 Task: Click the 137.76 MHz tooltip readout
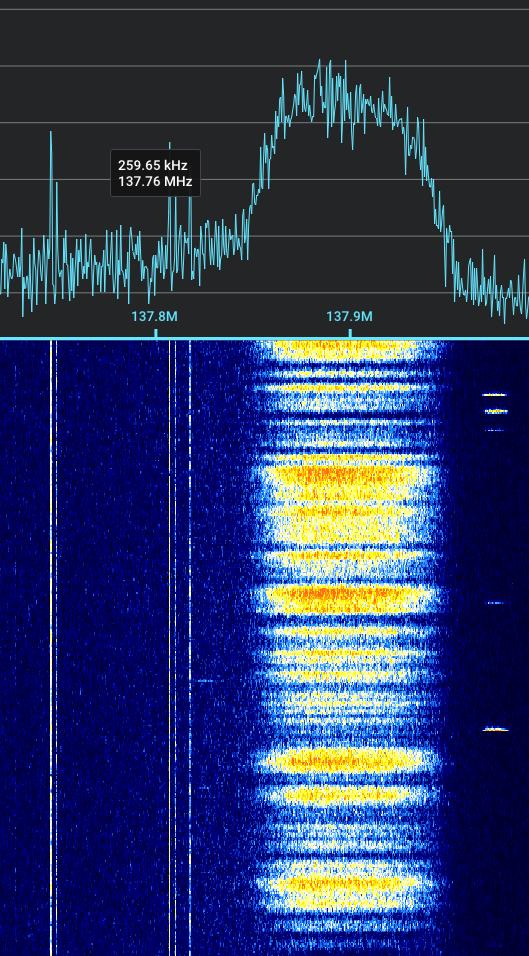click(x=155, y=181)
